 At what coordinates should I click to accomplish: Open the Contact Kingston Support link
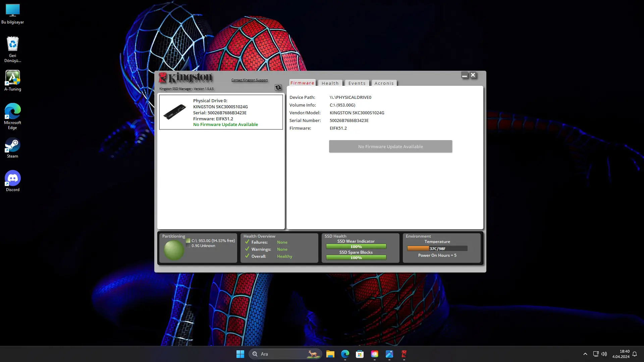(x=250, y=80)
